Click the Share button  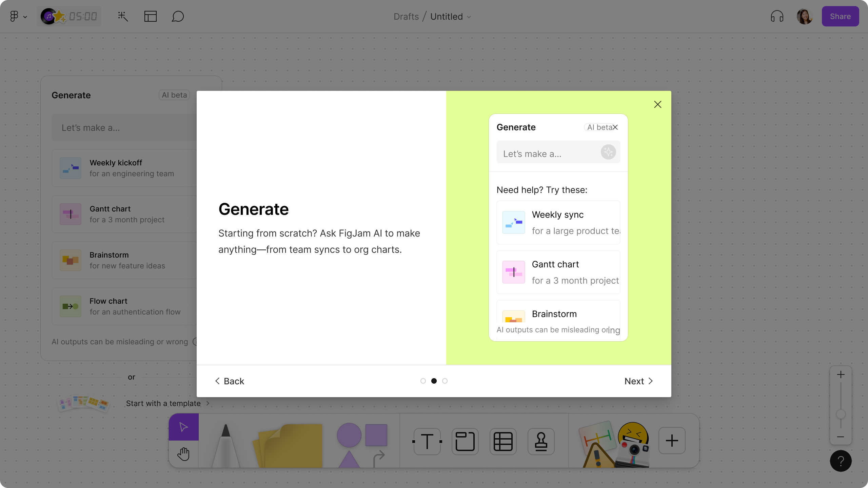click(x=840, y=16)
